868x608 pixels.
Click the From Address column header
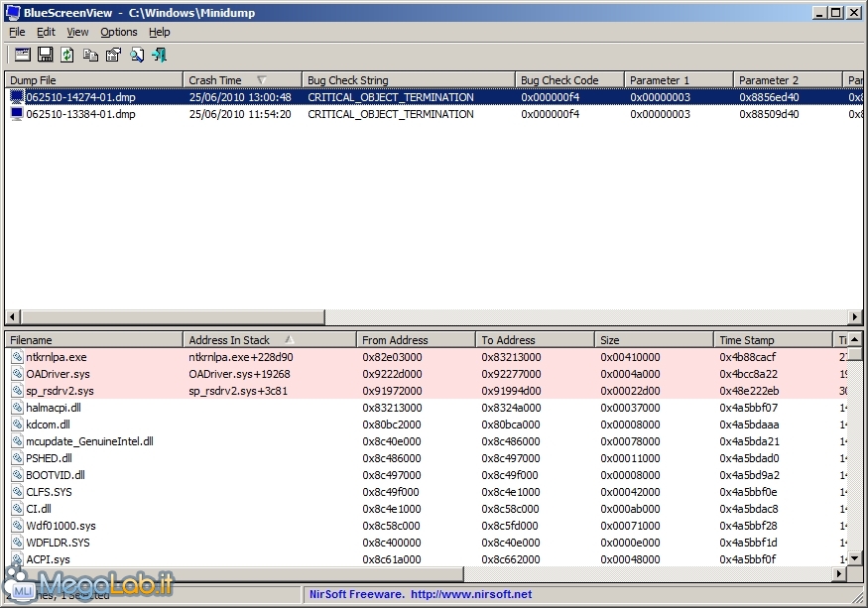pyautogui.click(x=416, y=340)
